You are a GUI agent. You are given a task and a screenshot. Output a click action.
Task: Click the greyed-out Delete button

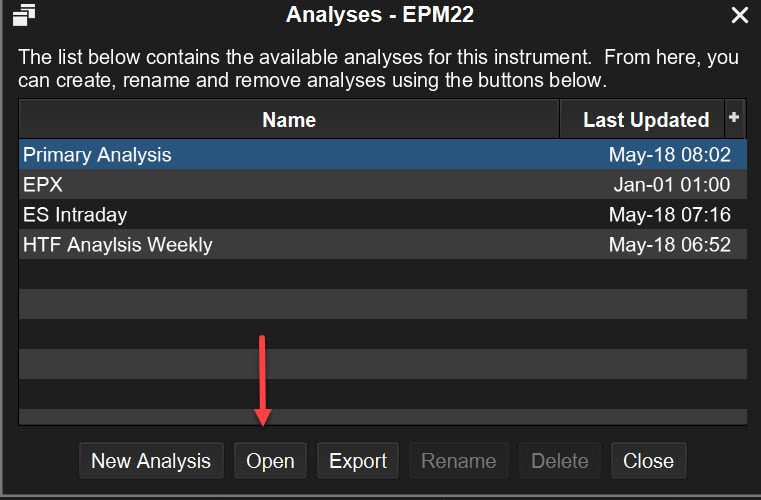click(x=560, y=461)
